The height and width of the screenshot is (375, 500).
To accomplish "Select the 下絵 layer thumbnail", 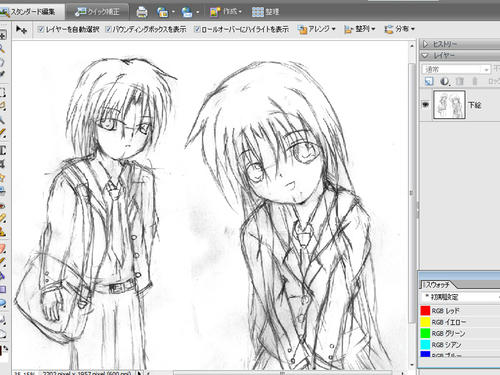I will [449, 105].
